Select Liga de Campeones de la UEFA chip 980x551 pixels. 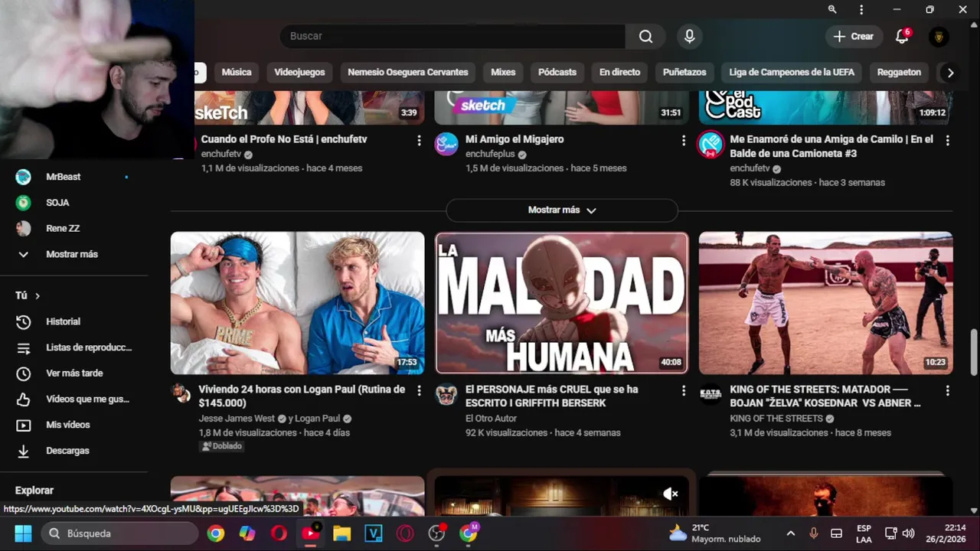click(792, 73)
